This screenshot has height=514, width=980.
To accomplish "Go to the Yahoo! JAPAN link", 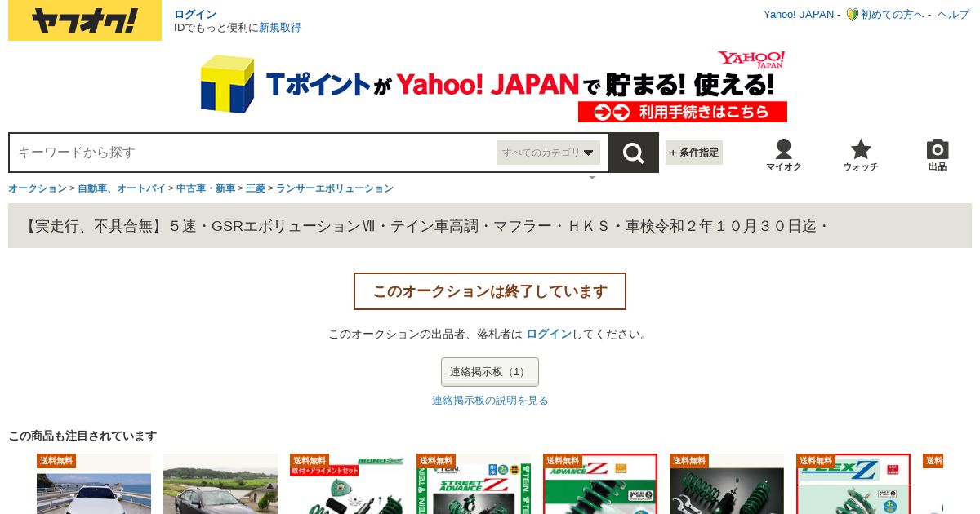I will coord(799,15).
